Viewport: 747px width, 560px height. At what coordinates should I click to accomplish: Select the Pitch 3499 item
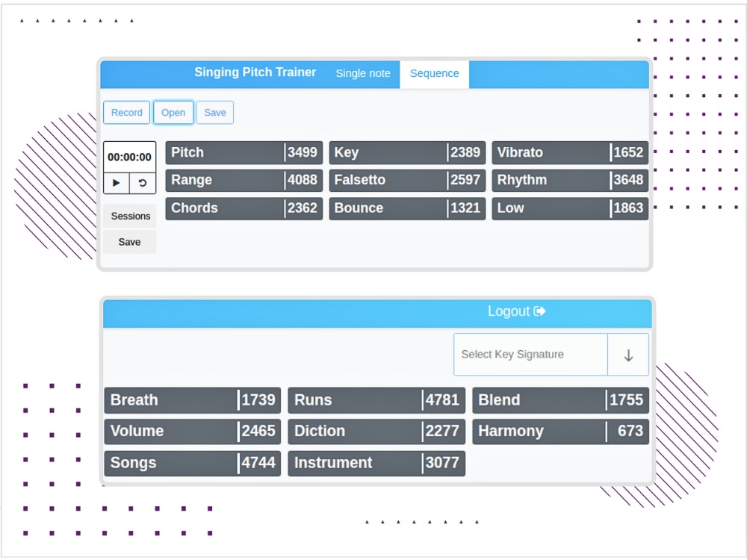[244, 153]
